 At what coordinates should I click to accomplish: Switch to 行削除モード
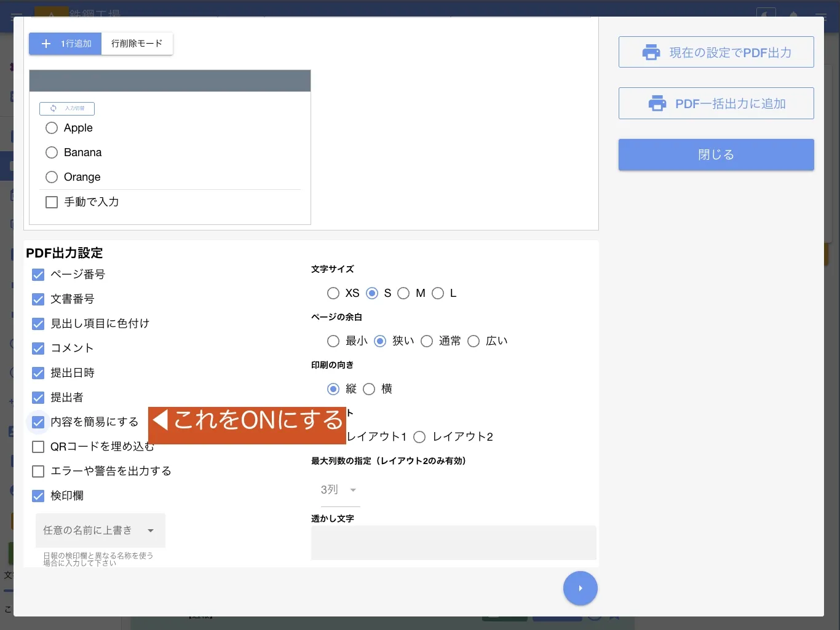coord(137,44)
